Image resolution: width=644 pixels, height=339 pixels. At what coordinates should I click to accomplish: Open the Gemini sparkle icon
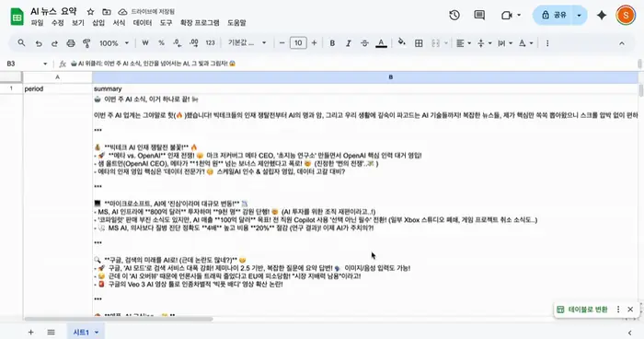point(602,16)
